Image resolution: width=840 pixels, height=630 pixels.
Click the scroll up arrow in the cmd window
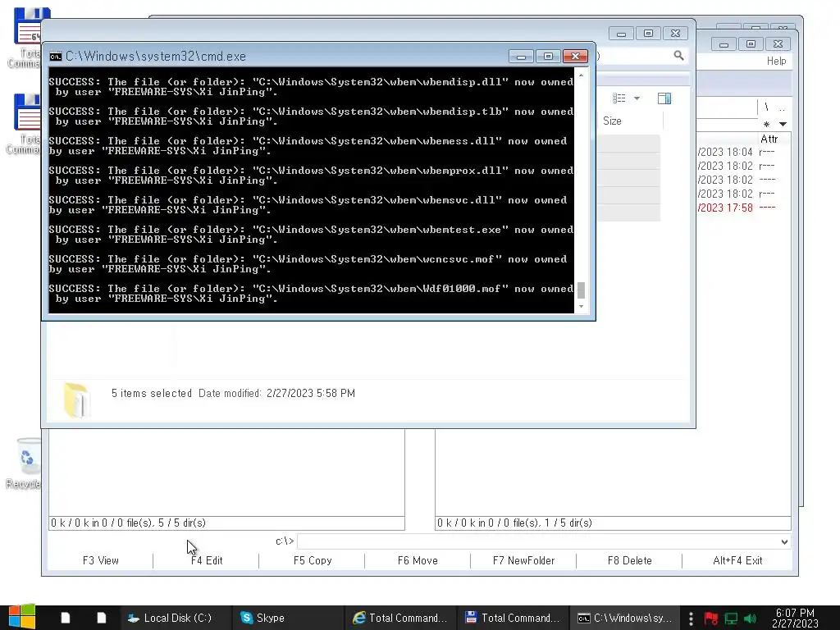click(582, 75)
